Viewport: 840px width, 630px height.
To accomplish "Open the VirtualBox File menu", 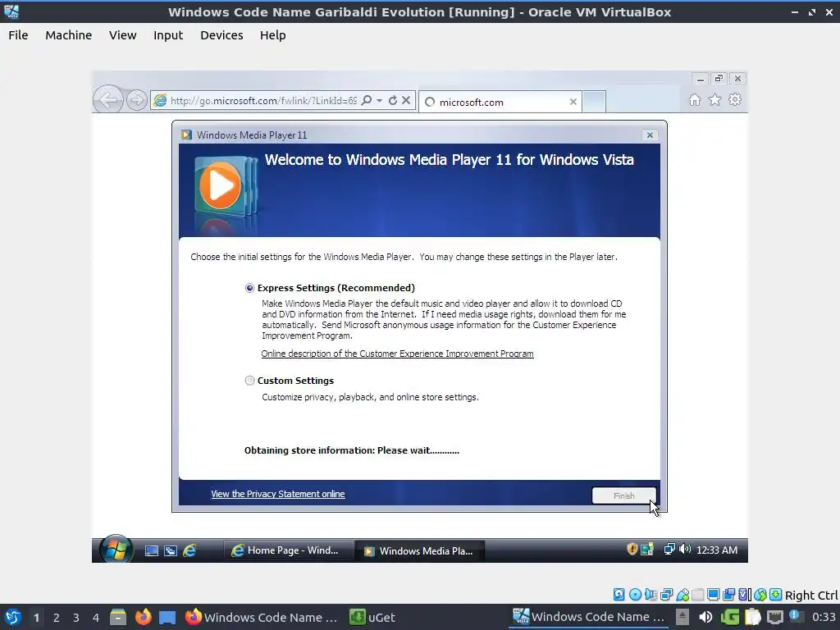I will point(18,35).
